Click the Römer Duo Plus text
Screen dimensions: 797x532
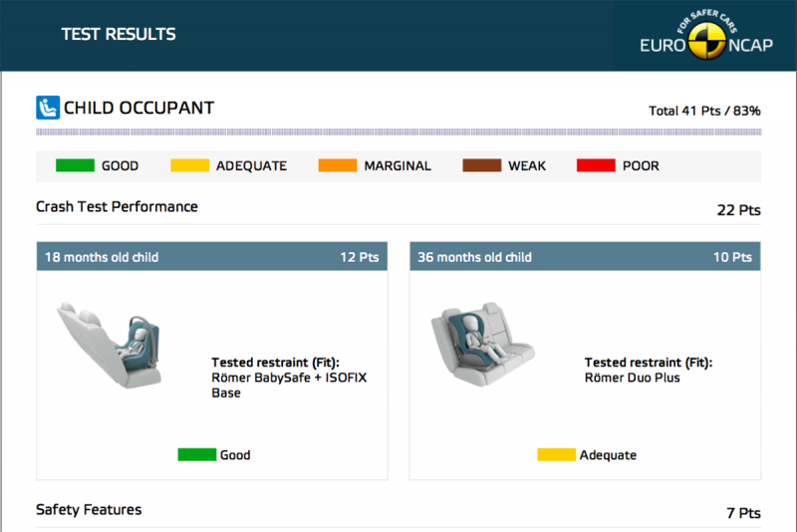[633, 378]
